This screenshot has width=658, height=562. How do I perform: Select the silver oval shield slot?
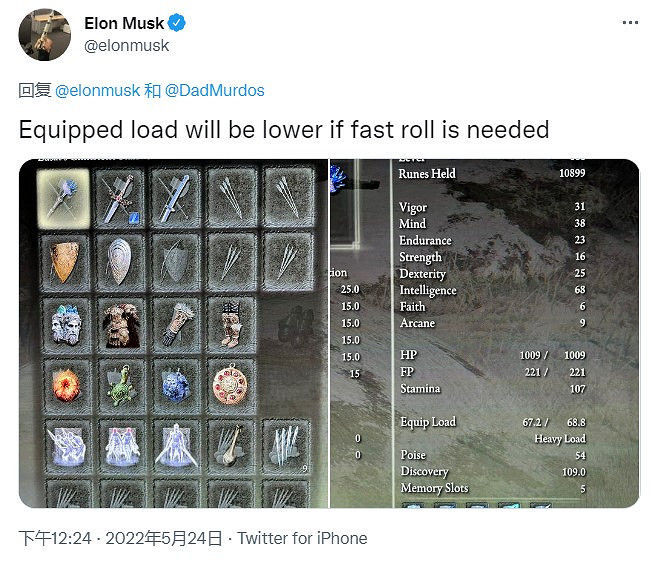[119, 258]
